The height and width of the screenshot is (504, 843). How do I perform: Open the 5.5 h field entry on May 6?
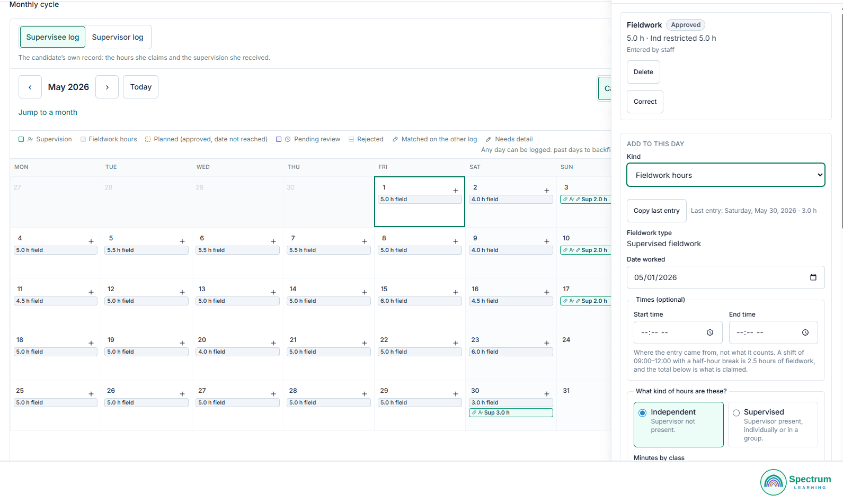click(237, 250)
